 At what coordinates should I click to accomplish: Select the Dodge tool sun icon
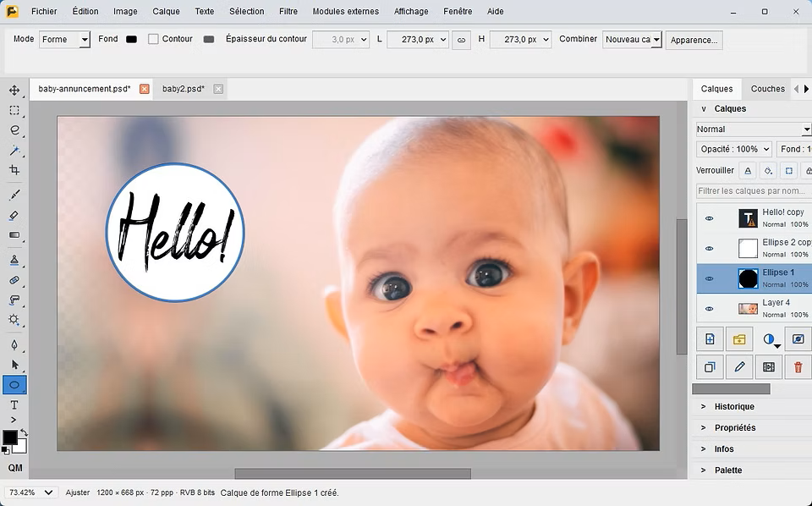pyautogui.click(x=14, y=320)
